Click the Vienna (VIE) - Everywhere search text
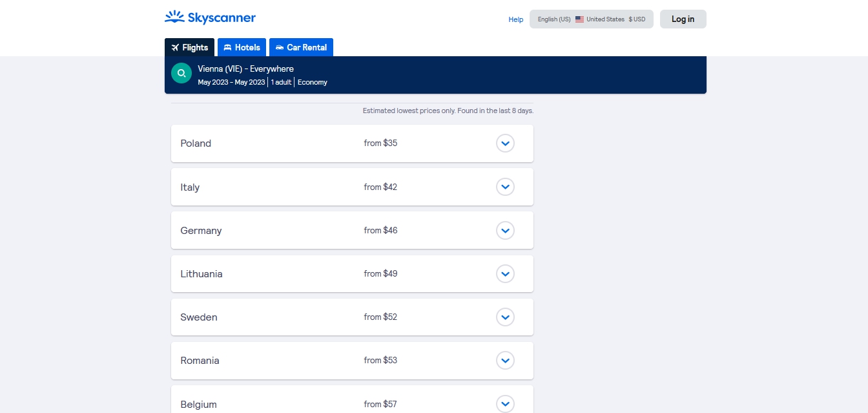Image resolution: width=868 pixels, height=413 pixels. (245, 69)
